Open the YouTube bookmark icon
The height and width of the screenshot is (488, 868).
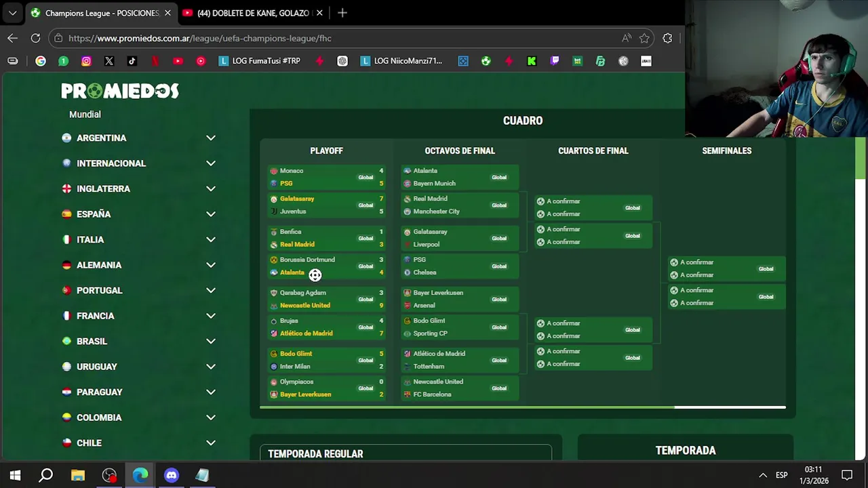click(x=178, y=61)
